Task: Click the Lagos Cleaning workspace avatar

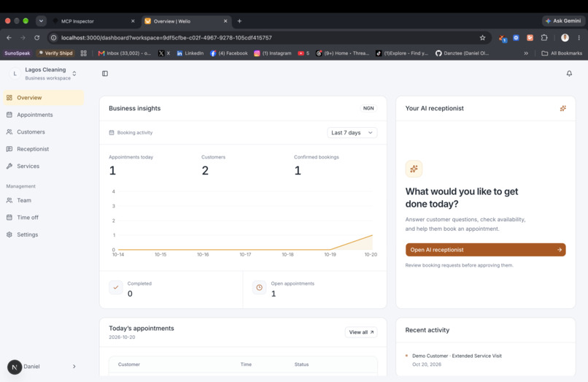Action: pos(15,74)
